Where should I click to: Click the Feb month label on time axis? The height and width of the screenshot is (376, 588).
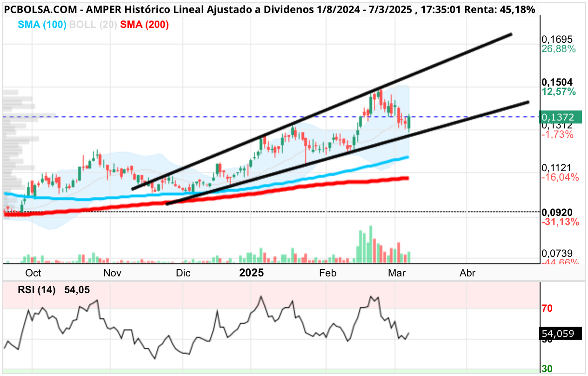pyautogui.click(x=327, y=273)
